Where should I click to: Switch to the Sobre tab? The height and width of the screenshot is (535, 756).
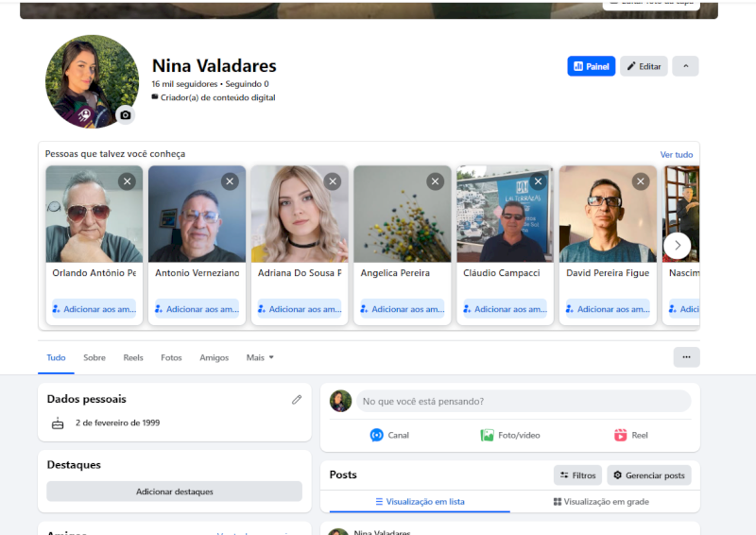pyautogui.click(x=94, y=357)
